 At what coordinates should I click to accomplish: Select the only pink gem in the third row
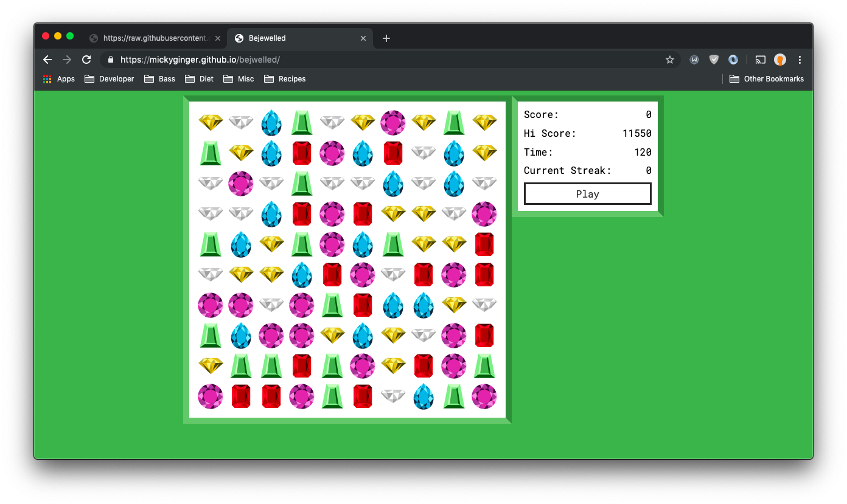tap(241, 183)
